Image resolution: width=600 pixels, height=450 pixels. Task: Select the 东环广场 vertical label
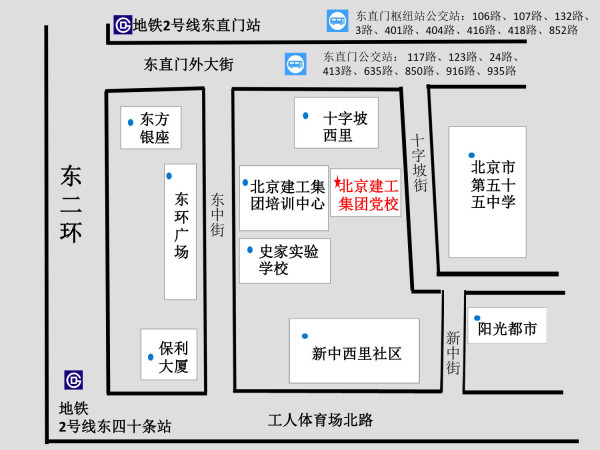(181, 226)
